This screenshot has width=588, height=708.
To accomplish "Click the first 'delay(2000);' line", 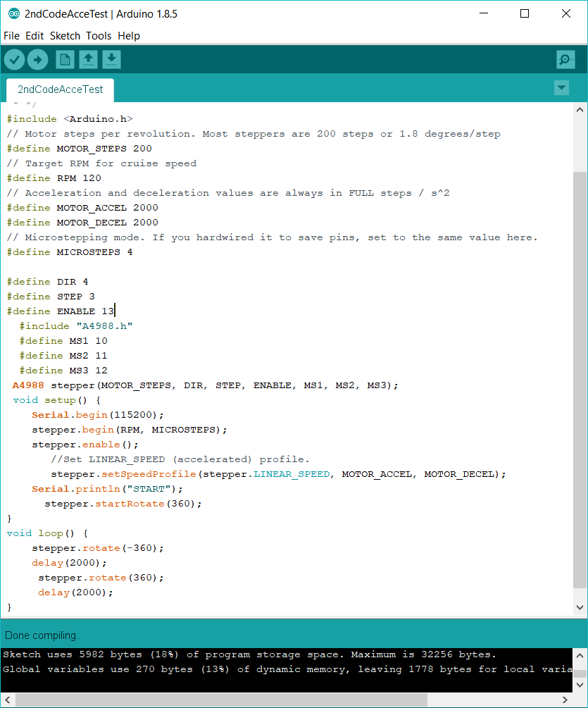I will (70, 563).
